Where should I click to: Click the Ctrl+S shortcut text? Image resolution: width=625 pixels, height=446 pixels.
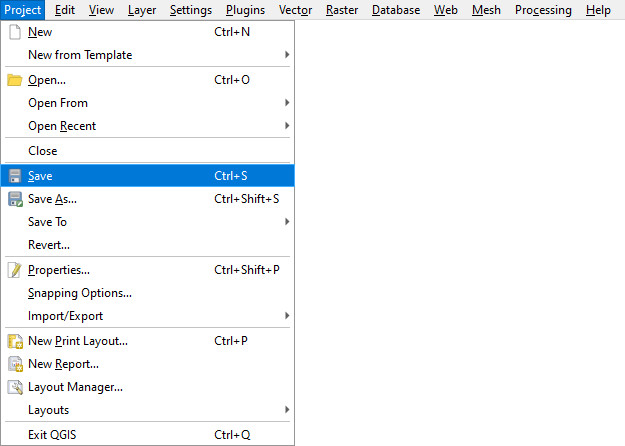point(231,176)
